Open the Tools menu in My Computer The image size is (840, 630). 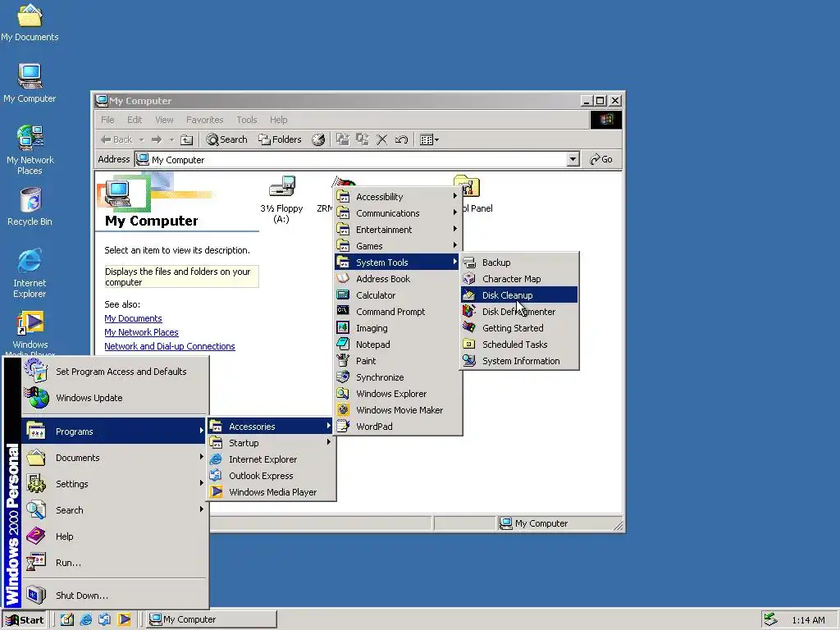point(247,120)
